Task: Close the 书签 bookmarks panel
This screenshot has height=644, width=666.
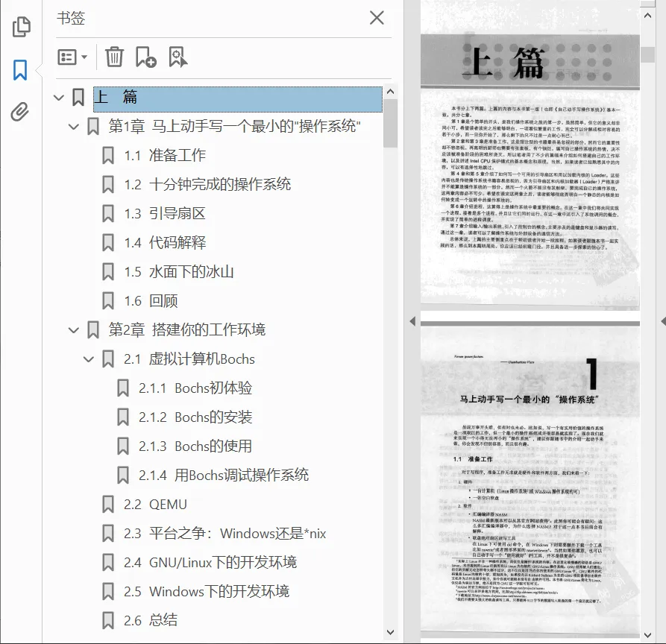Action: click(x=377, y=18)
